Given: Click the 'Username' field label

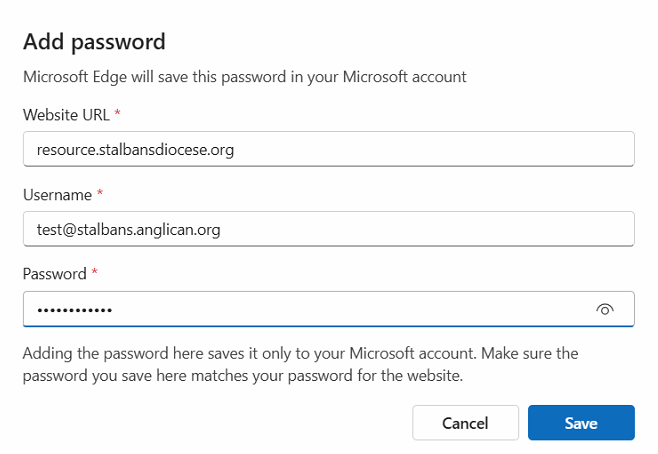Looking at the screenshot, I should 57,195.
